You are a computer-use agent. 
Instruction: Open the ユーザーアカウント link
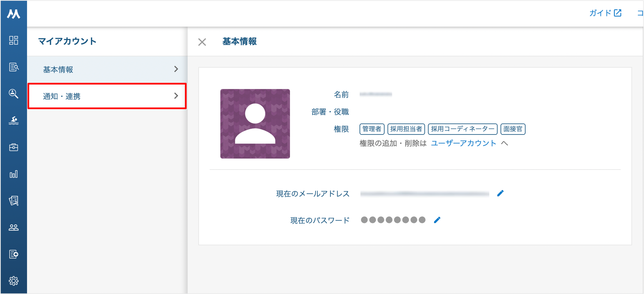[x=464, y=143]
